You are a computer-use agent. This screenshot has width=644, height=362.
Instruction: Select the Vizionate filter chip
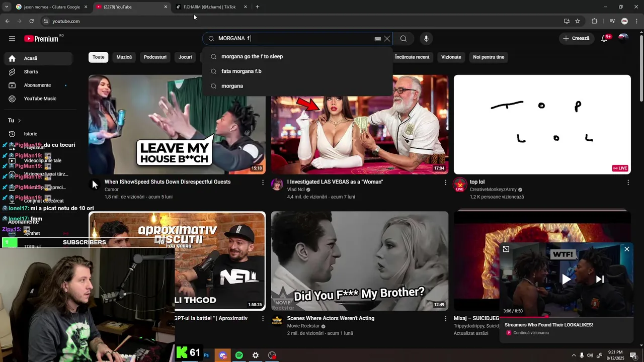451,57
